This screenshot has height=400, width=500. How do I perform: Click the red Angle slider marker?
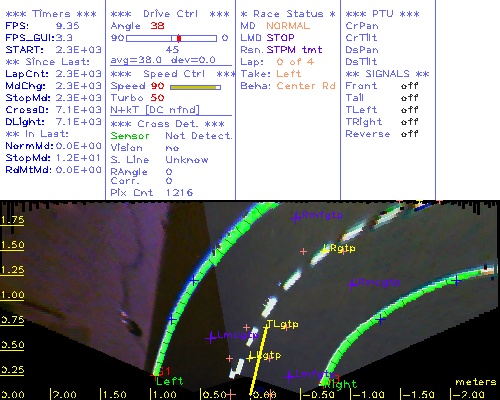pyautogui.click(x=179, y=38)
